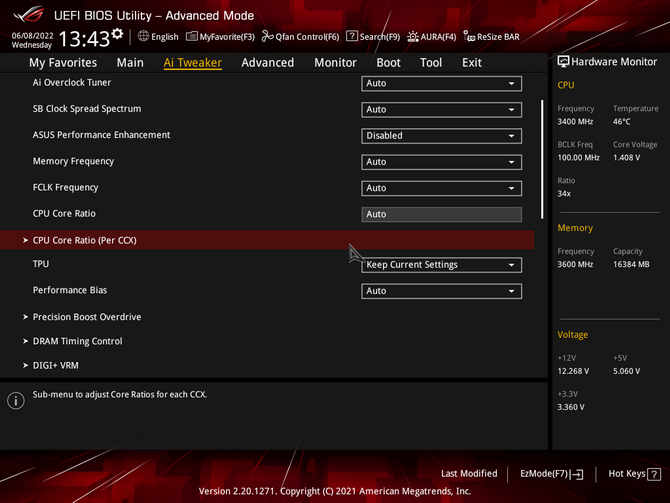The image size is (670, 503).
Task: Click the 12.268 V reading
Action: click(573, 371)
